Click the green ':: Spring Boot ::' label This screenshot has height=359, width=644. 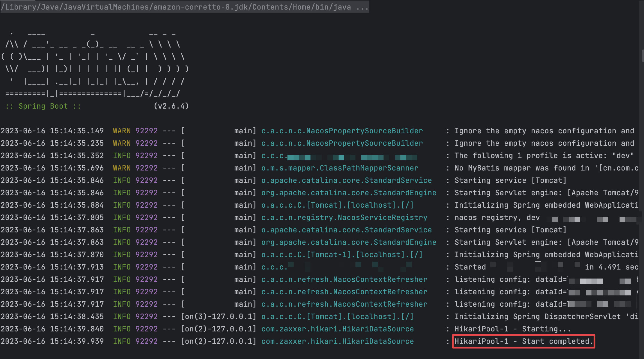43,106
